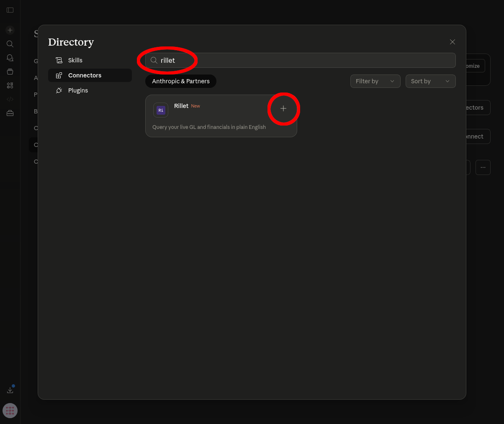Open the Projects icon in the sidebar
Screen dimensions: 504x424
(x=10, y=72)
